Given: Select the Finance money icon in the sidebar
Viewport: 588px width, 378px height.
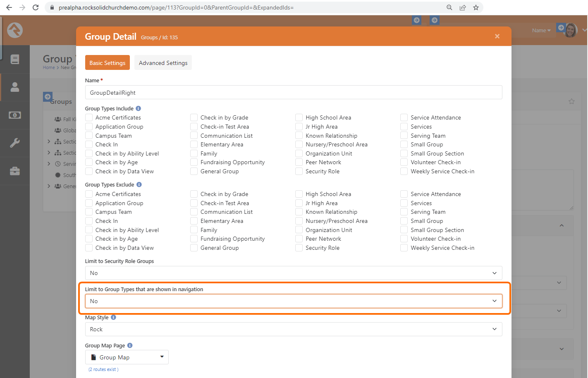Looking at the screenshot, I should pyautogui.click(x=15, y=115).
